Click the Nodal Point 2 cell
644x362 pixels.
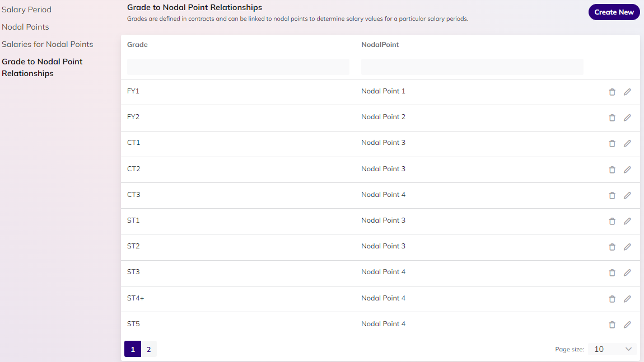[383, 117]
